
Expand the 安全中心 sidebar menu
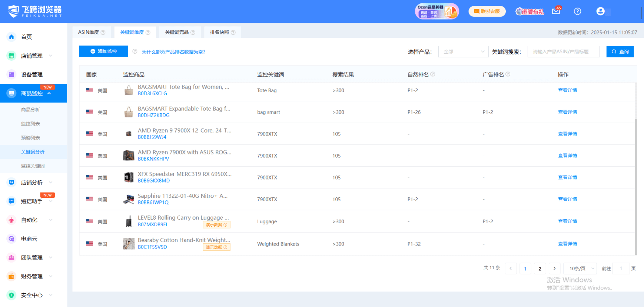[51, 295]
